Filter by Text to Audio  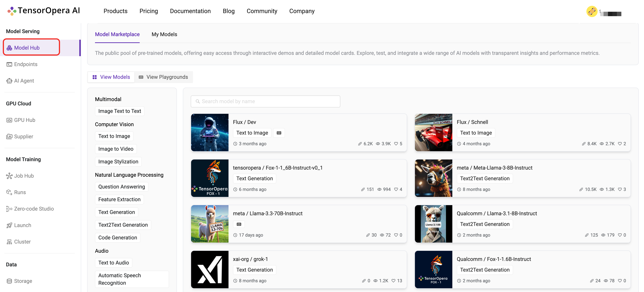coord(114,263)
